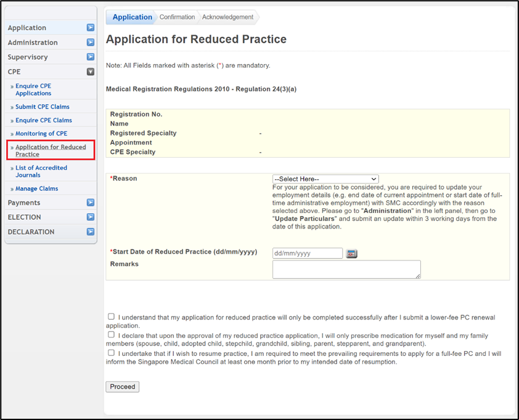Expand the ELECTION sidebar arrow icon
Viewport: 519px width, 420px height.
(x=91, y=217)
